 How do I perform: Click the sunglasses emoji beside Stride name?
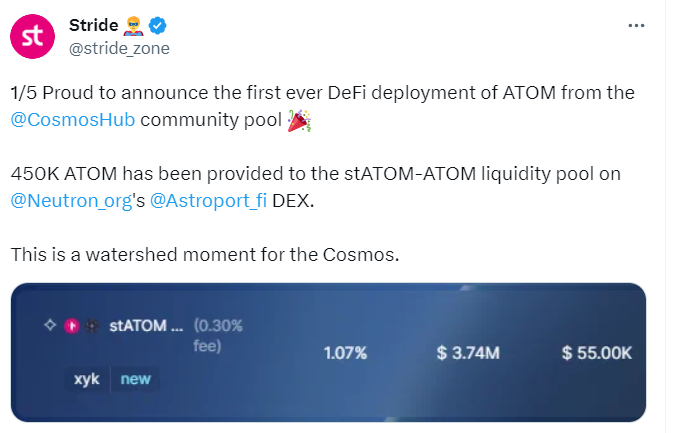point(135,25)
